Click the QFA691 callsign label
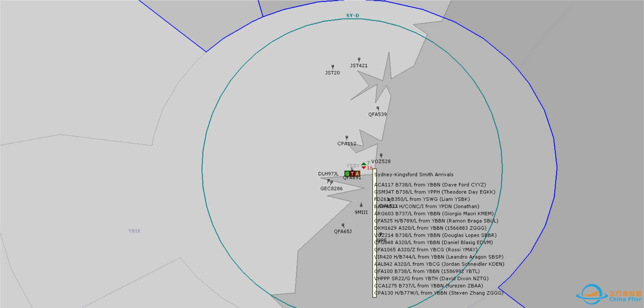 pyautogui.click(x=352, y=178)
